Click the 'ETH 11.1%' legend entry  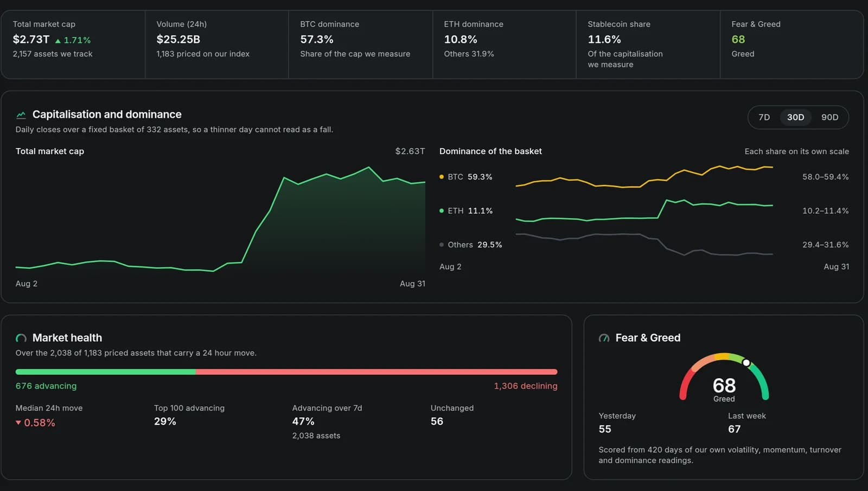pyautogui.click(x=466, y=211)
